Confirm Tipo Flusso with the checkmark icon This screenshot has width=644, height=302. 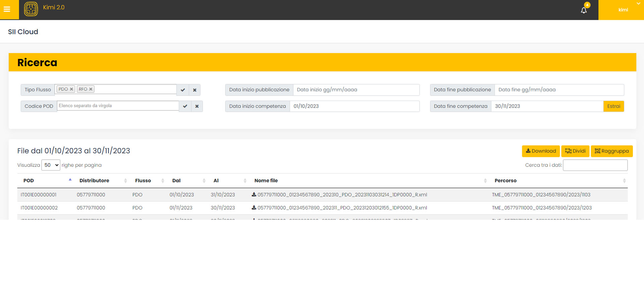183,90
